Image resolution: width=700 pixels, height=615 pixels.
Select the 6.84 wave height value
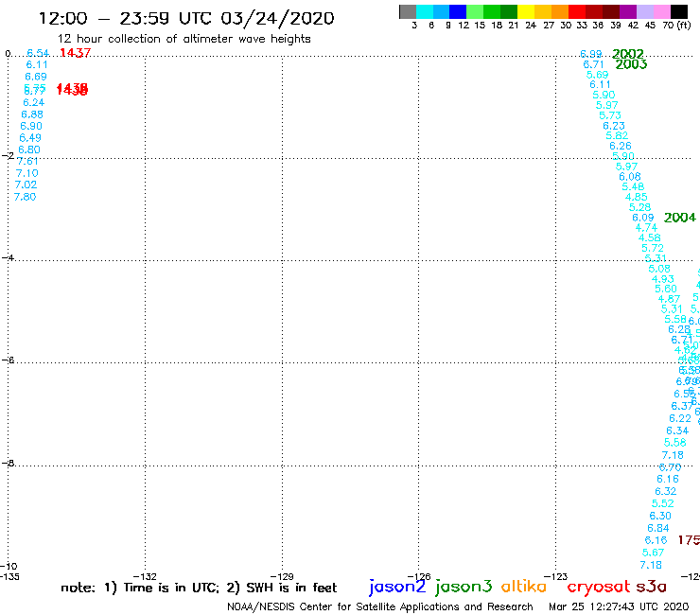pos(658,528)
